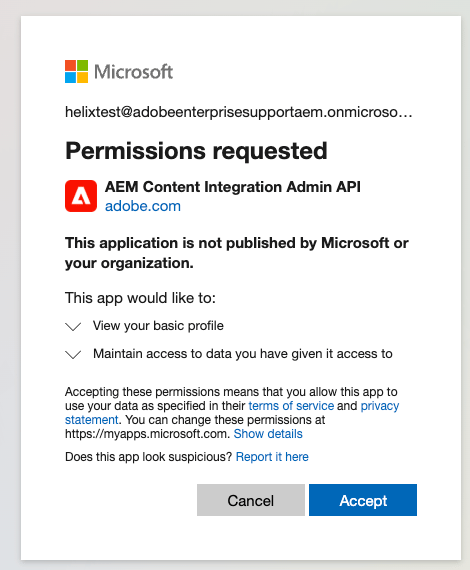Click the Microsoft wordmark text
The width and height of the screenshot is (470, 570).
click(x=133, y=72)
